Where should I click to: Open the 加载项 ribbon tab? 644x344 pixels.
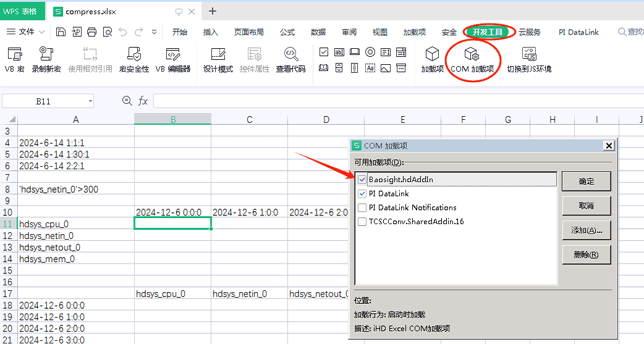415,31
